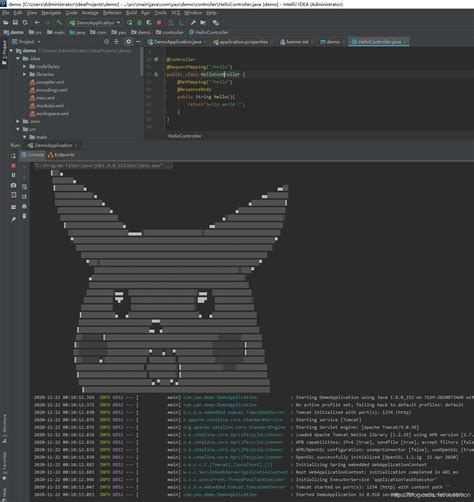Pause output with the pause icon
Viewport: 474px width, 502px height.
13,175
